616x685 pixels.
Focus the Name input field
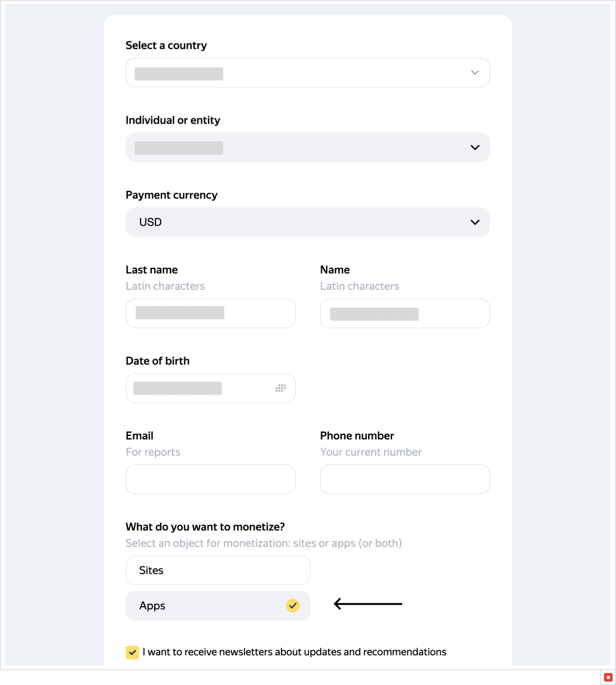click(405, 313)
